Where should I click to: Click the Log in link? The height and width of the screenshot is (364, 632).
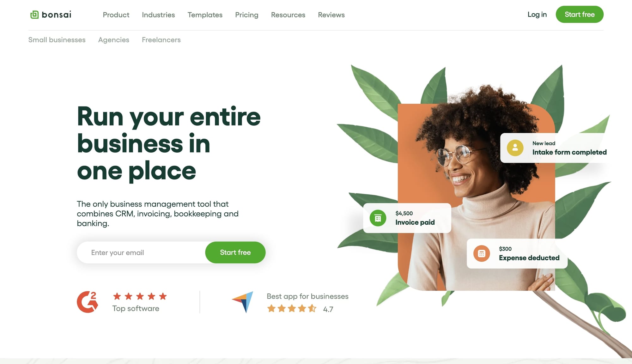click(x=537, y=15)
